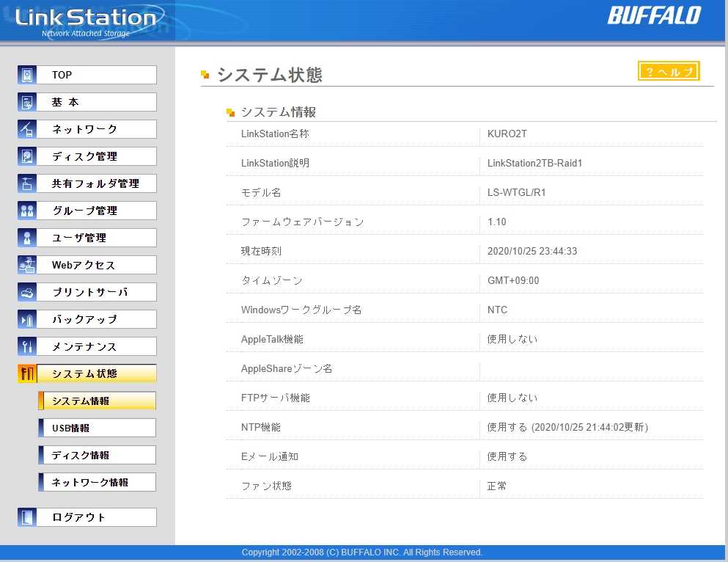
Task: Open the ヘルプ help button
Action: tap(669, 71)
